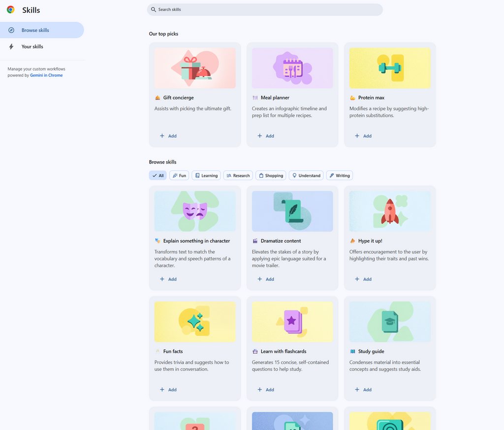
Task: Enable the Learning category filter
Action: (206, 175)
